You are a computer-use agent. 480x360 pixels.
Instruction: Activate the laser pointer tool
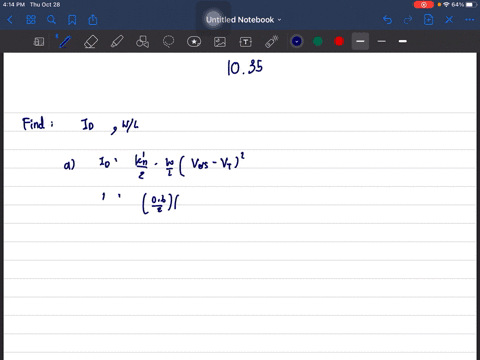(272, 42)
